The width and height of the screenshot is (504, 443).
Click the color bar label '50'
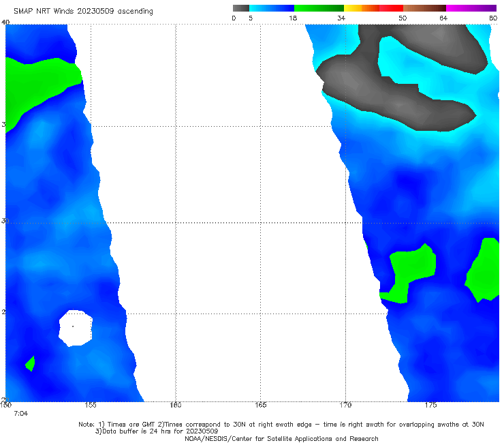pos(403,18)
